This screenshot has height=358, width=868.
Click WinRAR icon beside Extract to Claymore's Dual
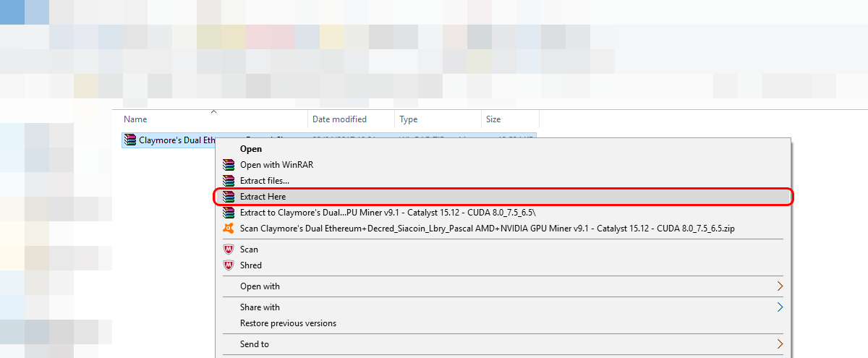229,213
